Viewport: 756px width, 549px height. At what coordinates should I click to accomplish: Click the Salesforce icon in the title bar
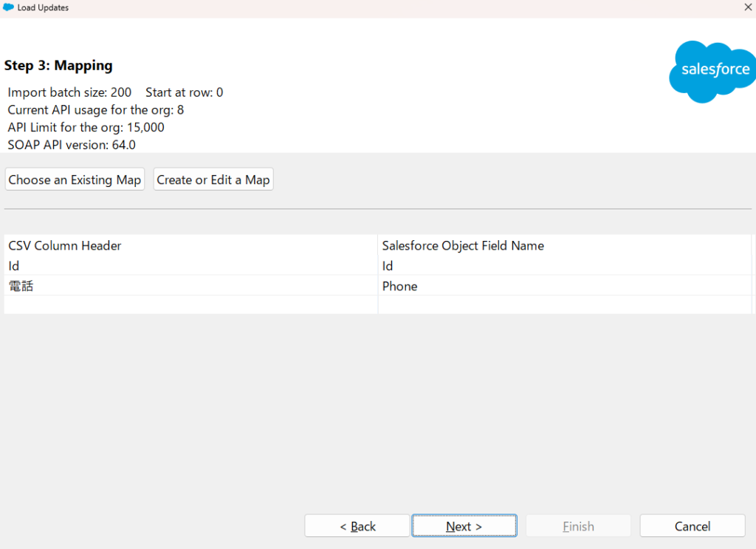9,7
